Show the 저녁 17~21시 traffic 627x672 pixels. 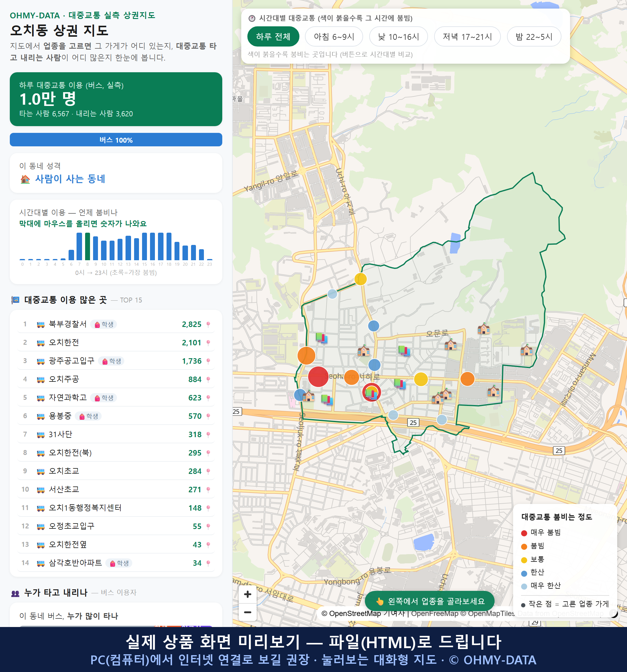tap(467, 36)
